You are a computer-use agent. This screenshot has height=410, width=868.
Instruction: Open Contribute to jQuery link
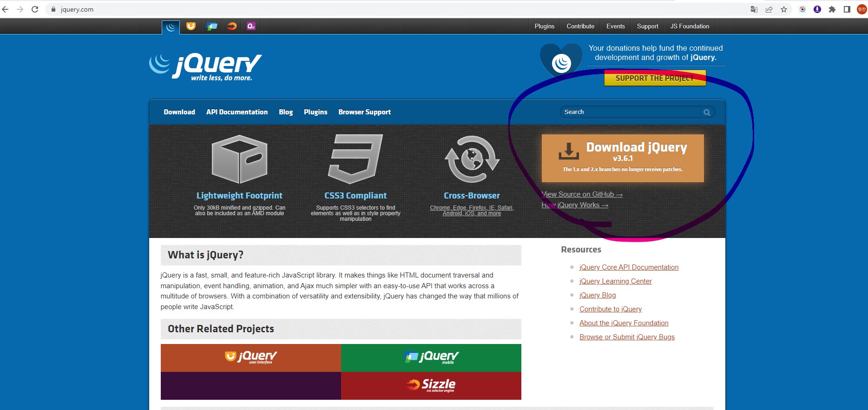click(x=611, y=309)
